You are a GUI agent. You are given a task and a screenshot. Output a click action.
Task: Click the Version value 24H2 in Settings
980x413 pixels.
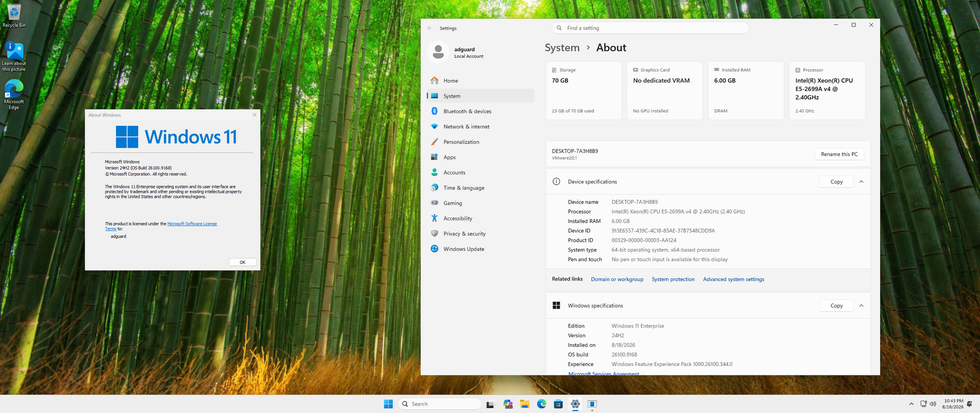tap(618, 335)
